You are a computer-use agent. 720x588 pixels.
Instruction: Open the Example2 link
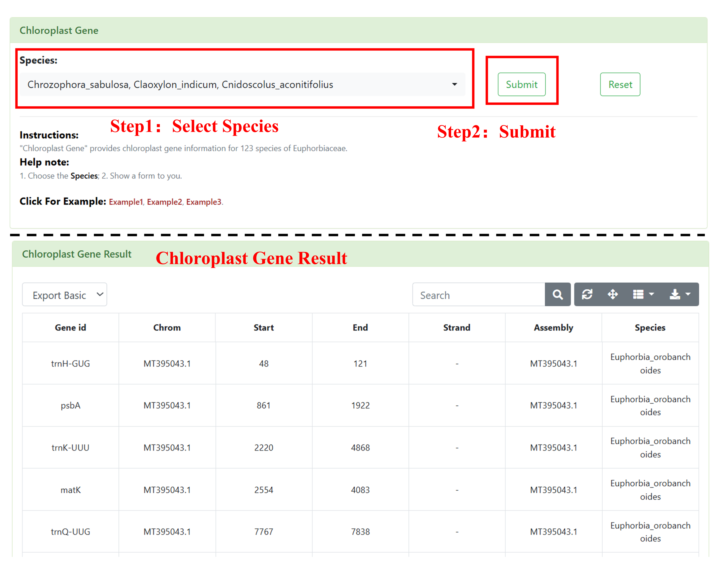click(x=164, y=202)
